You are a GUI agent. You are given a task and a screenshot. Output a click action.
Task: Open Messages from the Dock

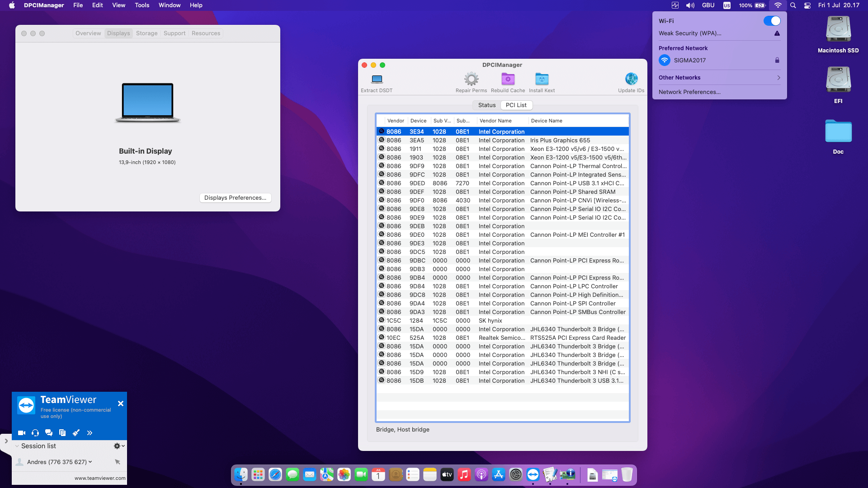[292, 475]
